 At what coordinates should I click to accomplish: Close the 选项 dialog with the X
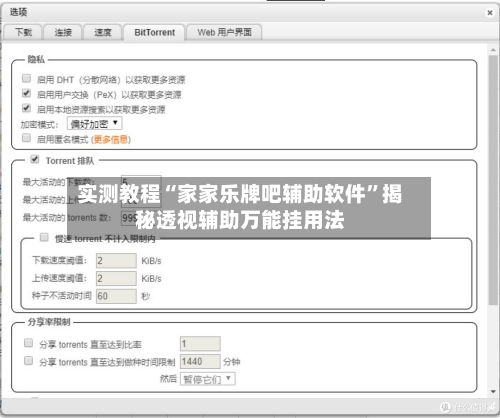[490, 13]
